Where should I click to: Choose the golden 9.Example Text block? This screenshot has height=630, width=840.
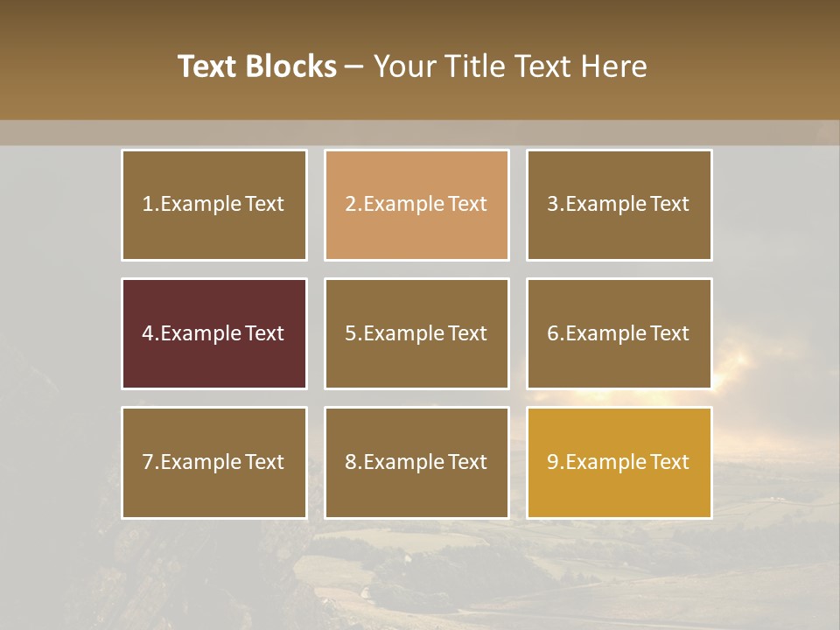619,462
